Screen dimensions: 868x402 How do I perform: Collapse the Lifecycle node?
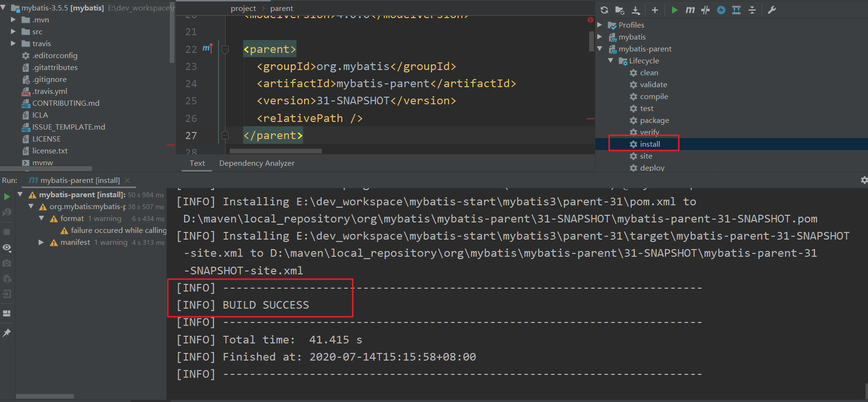(x=611, y=60)
